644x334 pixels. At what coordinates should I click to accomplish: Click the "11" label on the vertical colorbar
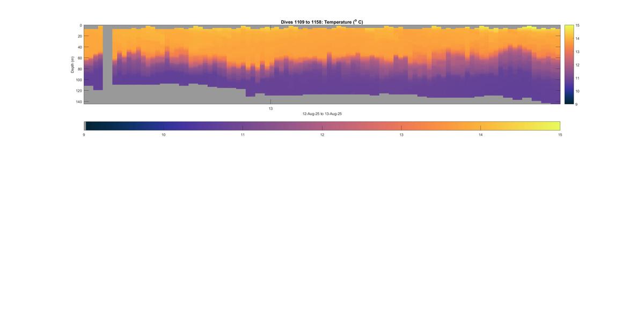[578, 78]
